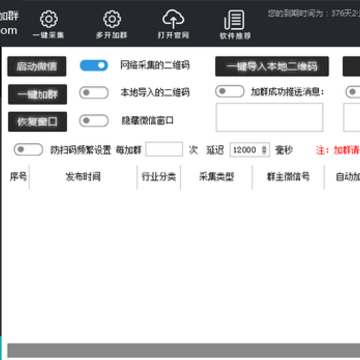Click the 一键导入本地二维码 button
This screenshot has height=360, width=360.
point(272,66)
